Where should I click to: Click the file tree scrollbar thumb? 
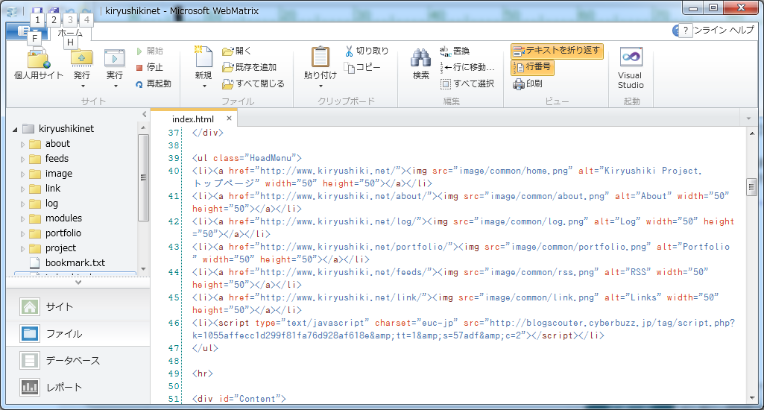pos(143,178)
